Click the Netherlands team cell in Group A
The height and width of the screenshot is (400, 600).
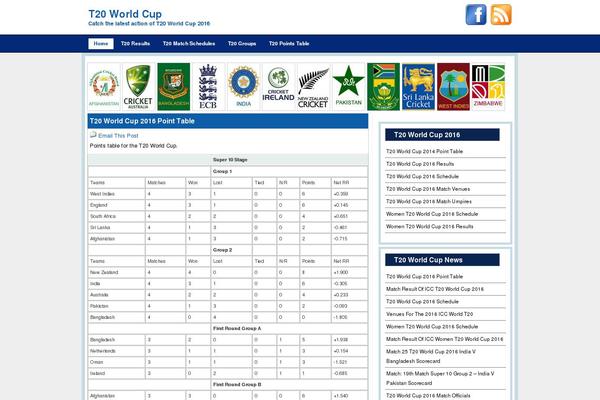tap(117, 351)
